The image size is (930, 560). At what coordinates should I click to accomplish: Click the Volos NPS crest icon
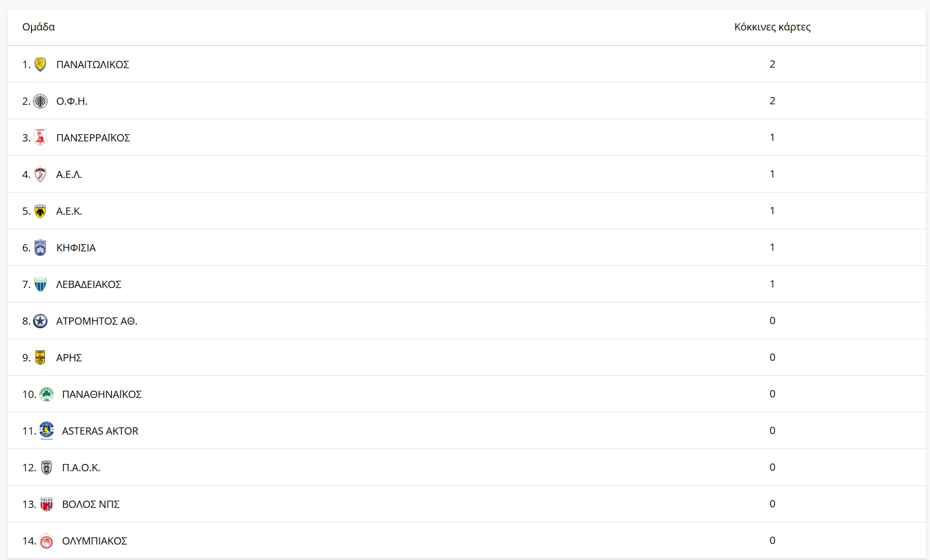(46, 504)
